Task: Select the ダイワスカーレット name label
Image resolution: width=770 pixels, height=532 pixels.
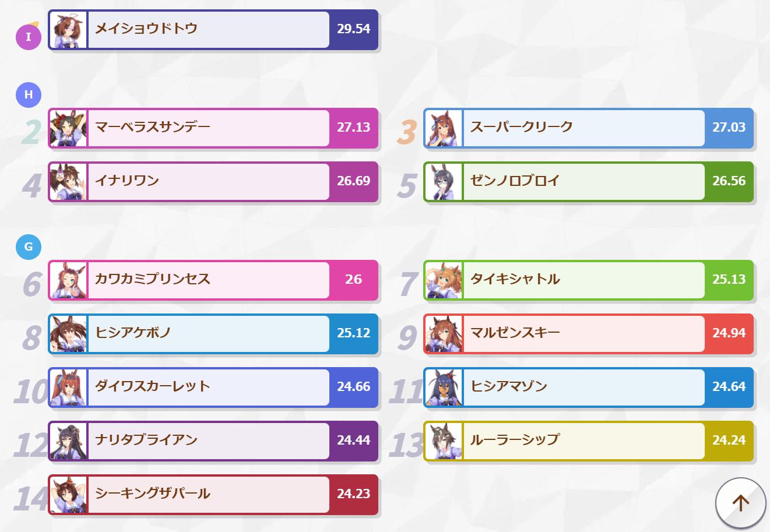Action: [152, 386]
